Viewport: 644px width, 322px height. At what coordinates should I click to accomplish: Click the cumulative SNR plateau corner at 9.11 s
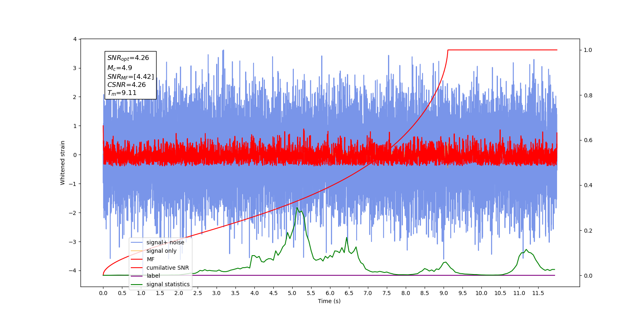point(448,50)
